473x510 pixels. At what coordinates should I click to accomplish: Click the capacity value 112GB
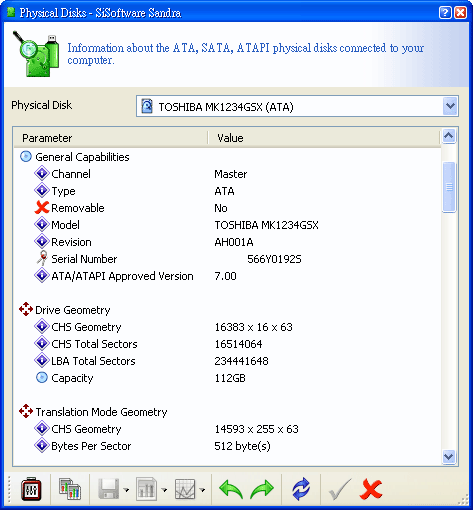230,378
